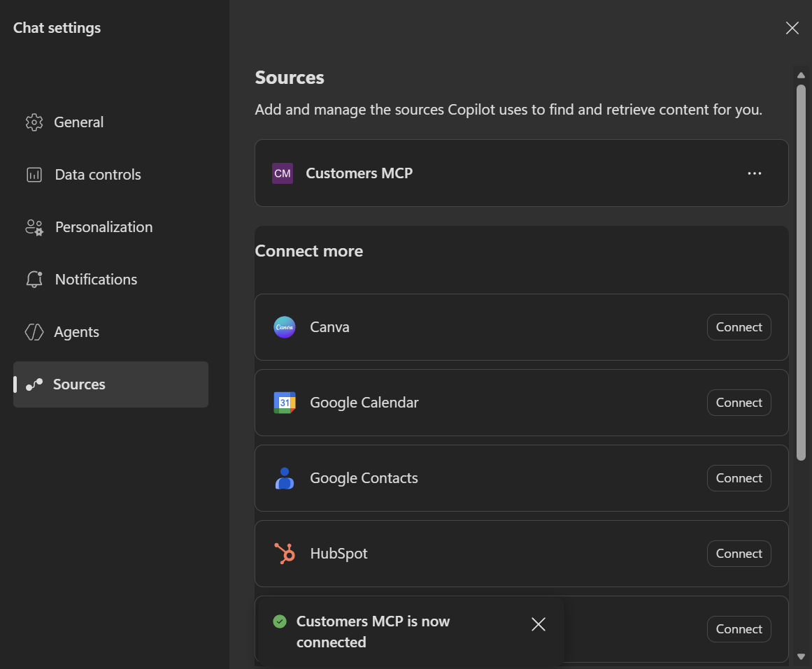Select the Sources connector icon in sidebar
The height and width of the screenshot is (669, 812).
click(34, 384)
